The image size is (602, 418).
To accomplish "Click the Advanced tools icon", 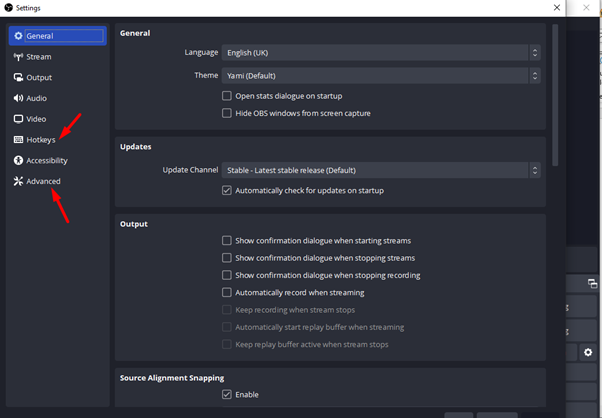I will (x=18, y=181).
